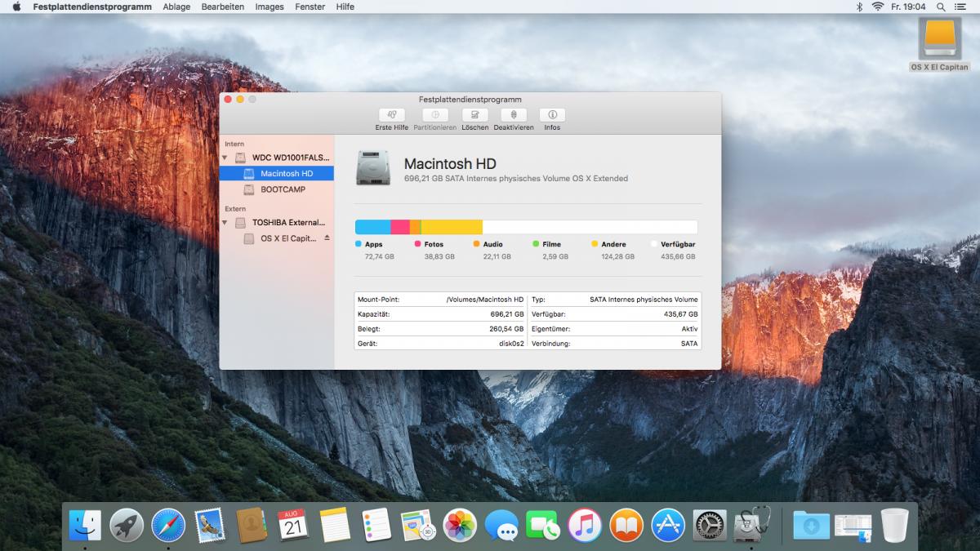The height and width of the screenshot is (551, 980).
Task: Open the Bearbeiten menu
Action: tap(223, 7)
